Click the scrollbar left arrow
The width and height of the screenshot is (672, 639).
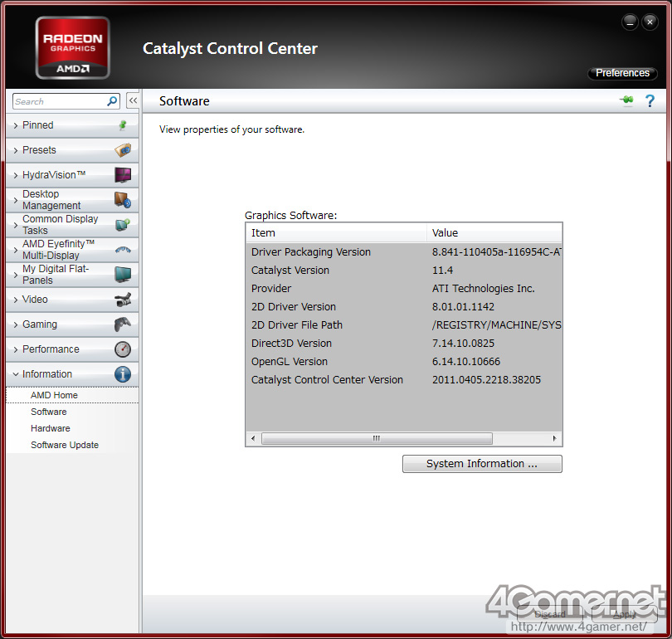(253, 438)
